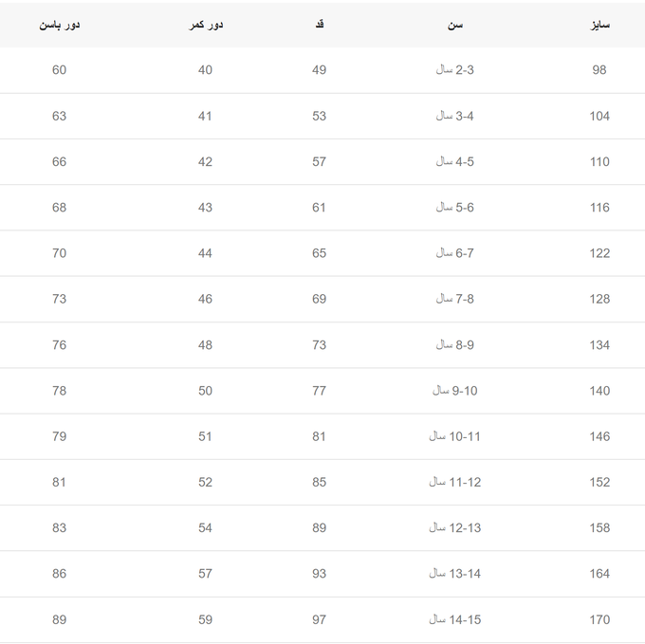Select the size 104 cell
This screenshot has width=645, height=644.
[x=599, y=116]
